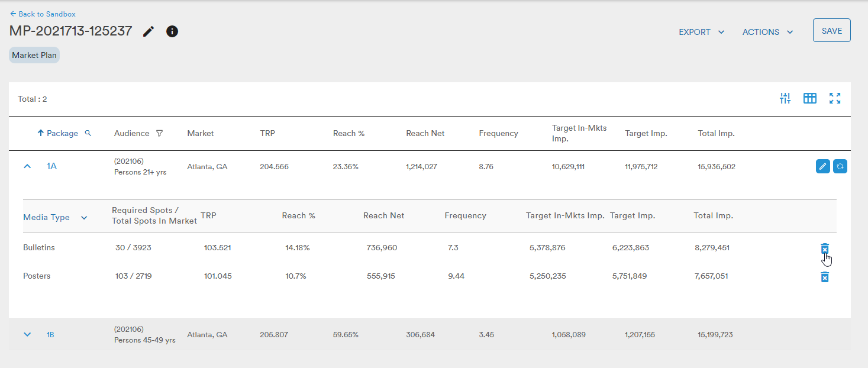Viewport: 868px width, 368px height.
Task: Open the info icon next to MP-2021713-125237
Action: point(172,31)
